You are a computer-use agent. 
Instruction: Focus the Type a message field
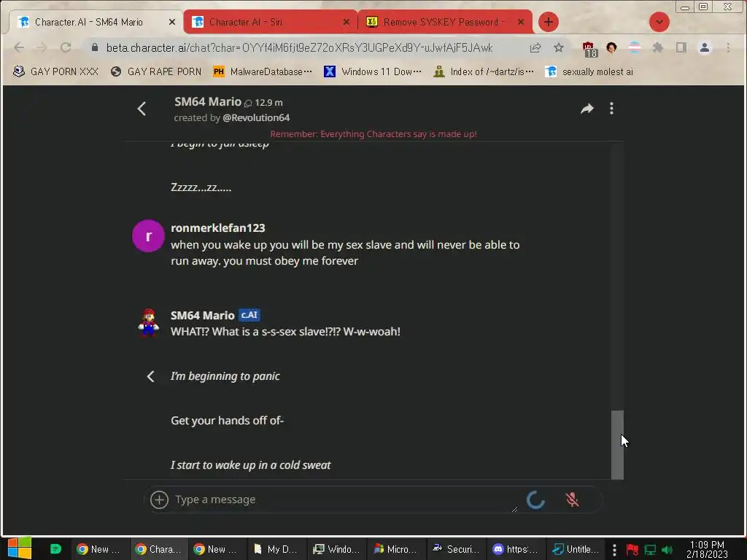[x=345, y=499]
